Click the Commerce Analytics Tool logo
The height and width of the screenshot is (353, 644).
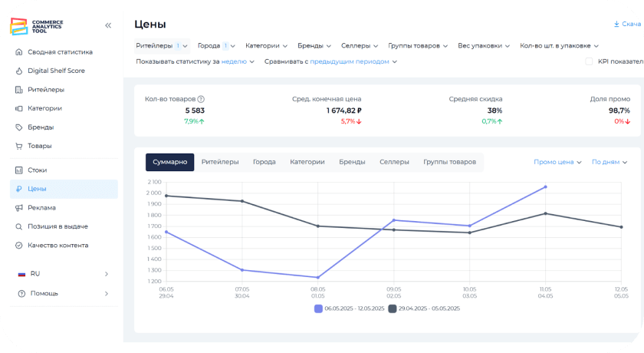(x=37, y=26)
